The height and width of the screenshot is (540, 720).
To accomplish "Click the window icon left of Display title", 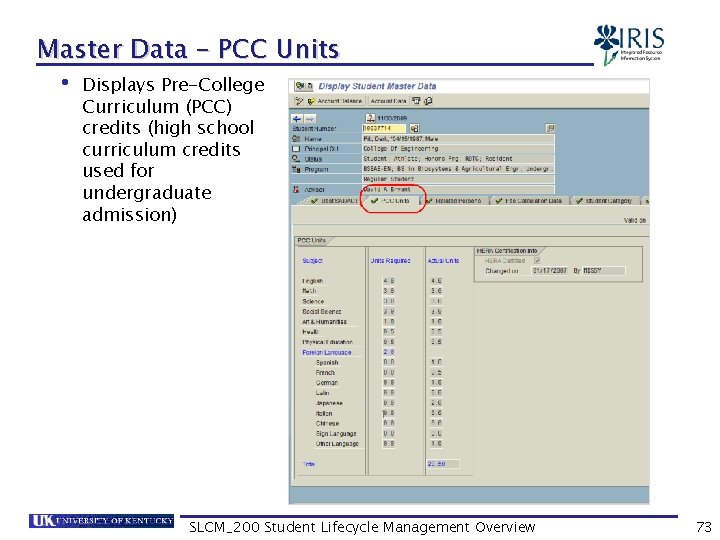I will 304,86.
